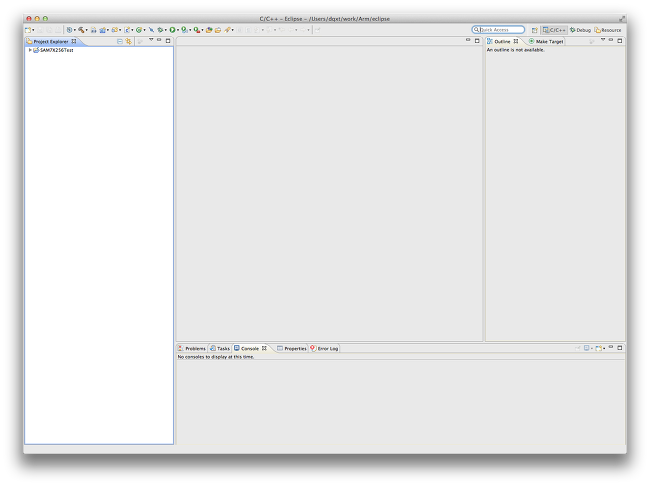Close the Project Explorer tab
This screenshot has height=486, width=650.
(x=74, y=41)
